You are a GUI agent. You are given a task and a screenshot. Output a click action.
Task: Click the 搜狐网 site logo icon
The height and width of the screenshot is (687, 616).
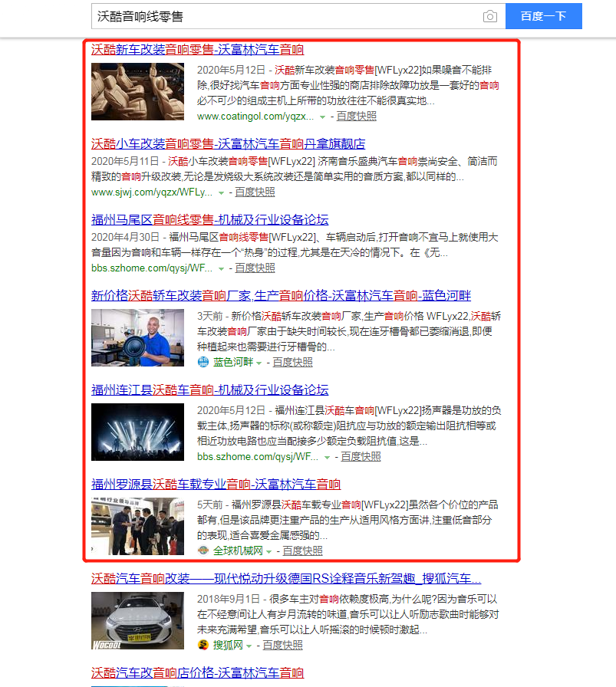coord(203,645)
